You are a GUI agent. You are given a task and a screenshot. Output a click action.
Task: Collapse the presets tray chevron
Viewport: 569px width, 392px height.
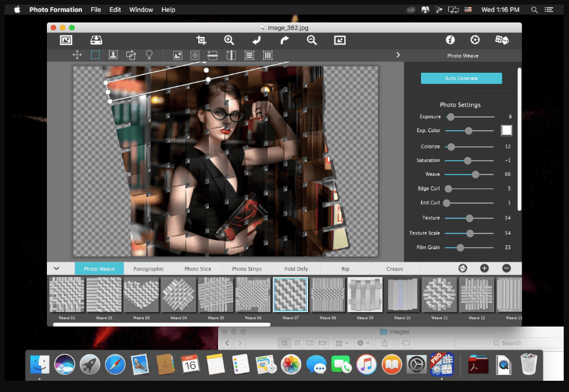57,268
